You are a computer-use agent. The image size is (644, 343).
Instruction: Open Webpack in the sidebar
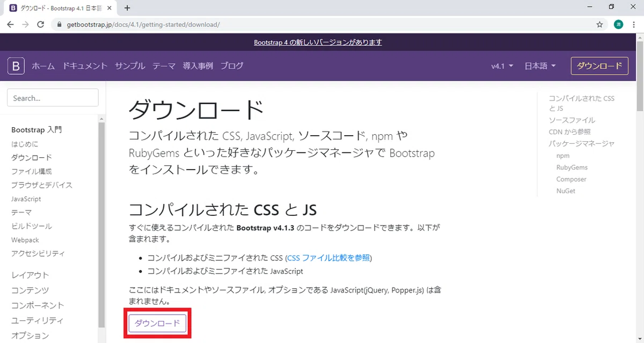point(25,240)
